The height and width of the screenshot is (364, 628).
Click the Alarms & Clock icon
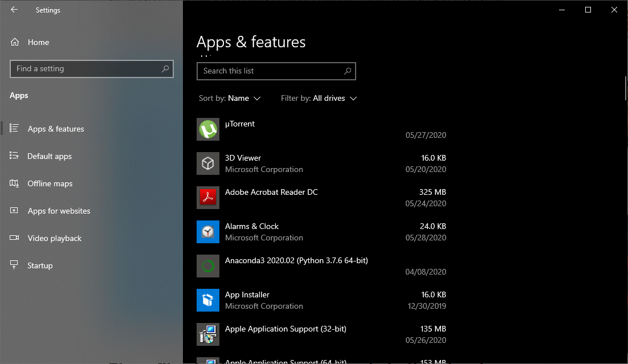point(208,232)
